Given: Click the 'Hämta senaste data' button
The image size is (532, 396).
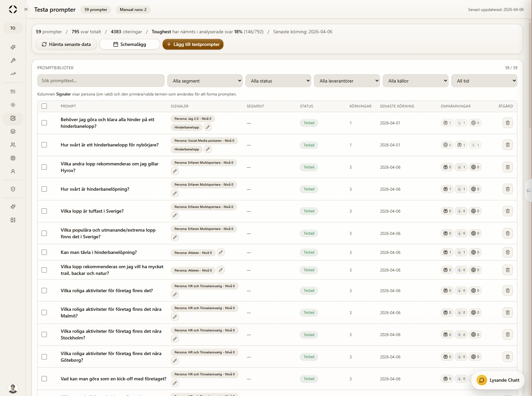Looking at the screenshot, I should pyautogui.click(x=66, y=44).
